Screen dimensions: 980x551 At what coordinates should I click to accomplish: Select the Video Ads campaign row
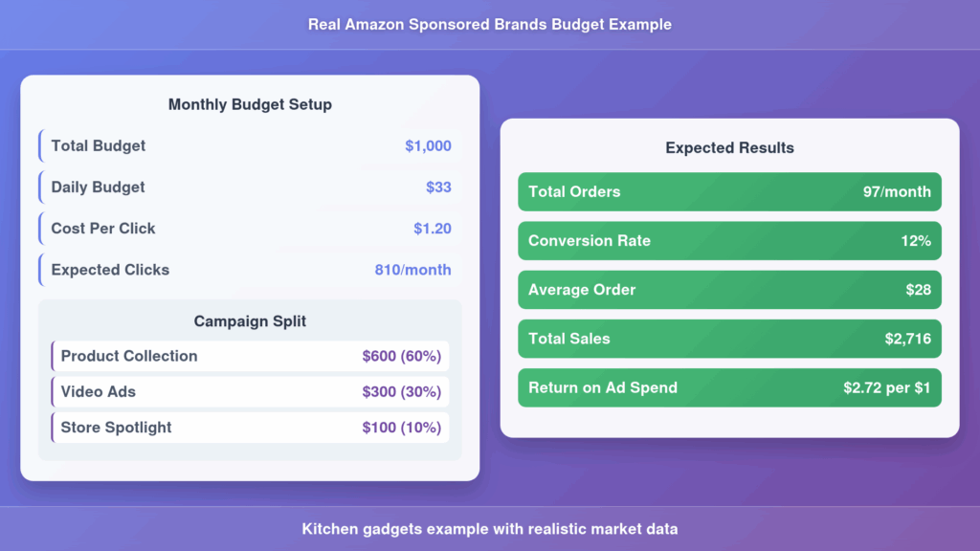pos(250,392)
